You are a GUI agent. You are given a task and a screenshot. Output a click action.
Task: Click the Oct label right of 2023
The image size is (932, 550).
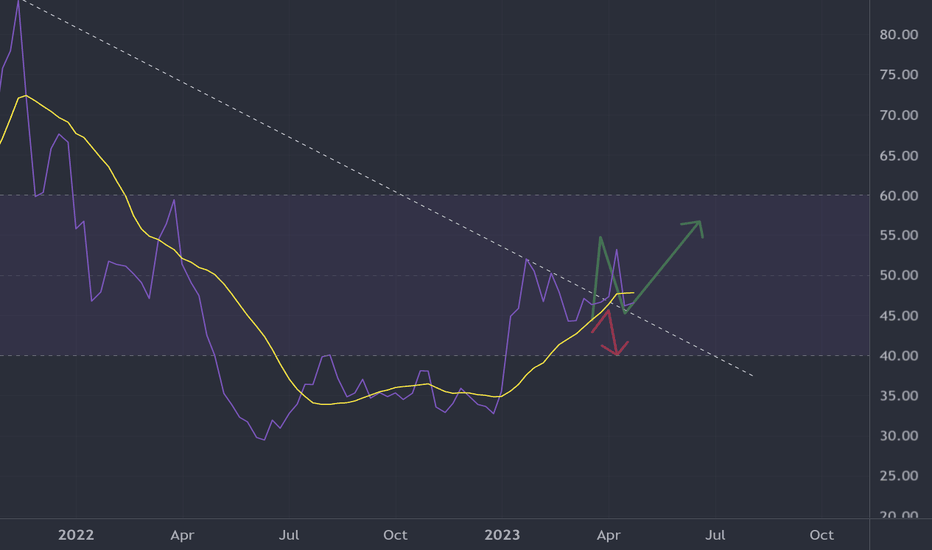pyautogui.click(x=821, y=535)
